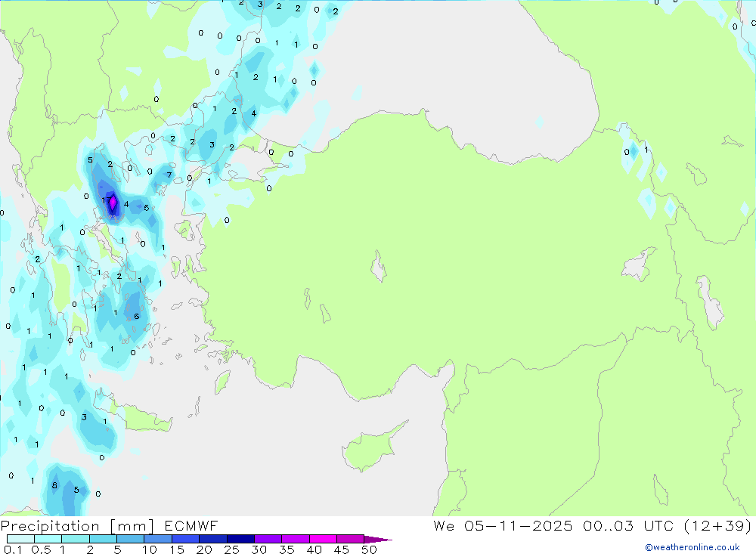The height and width of the screenshot is (554, 756).
Task: Pick the 0.1–0.5 mm palest cyan legend swatch
Action: pos(20,539)
